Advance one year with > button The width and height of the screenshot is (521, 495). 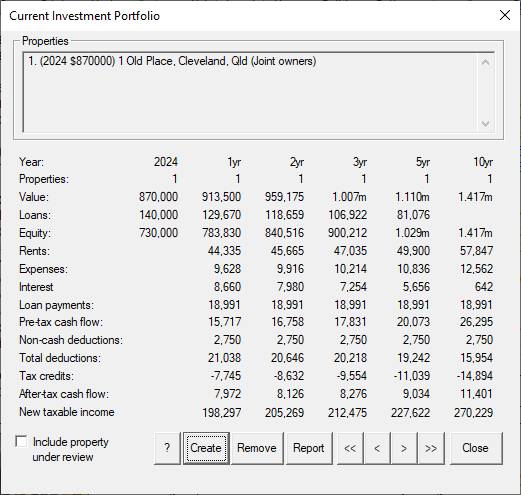[404, 448]
